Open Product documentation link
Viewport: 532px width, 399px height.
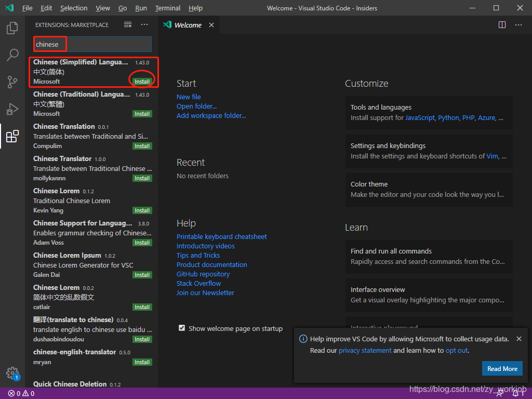point(212,264)
